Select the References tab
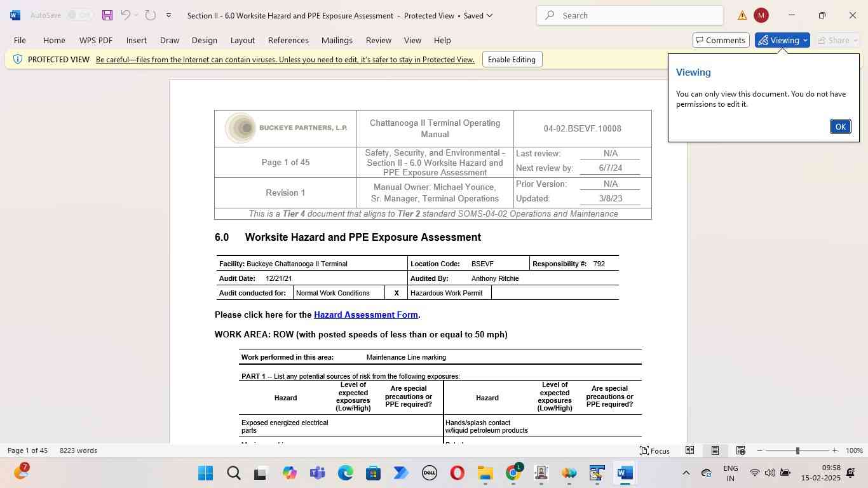Image resolution: width=868 pixels, height=488 pixels. click(288, 40)
